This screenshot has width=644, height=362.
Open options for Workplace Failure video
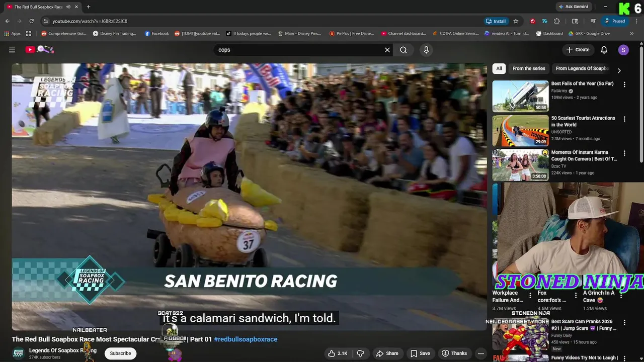pos(530,296)
